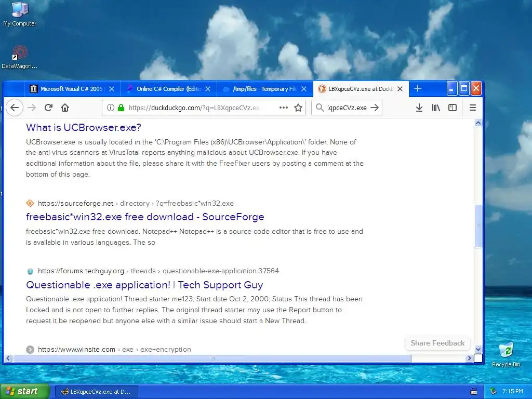Click into the qpceCVz.exe search box

click(x=347, y=108)
